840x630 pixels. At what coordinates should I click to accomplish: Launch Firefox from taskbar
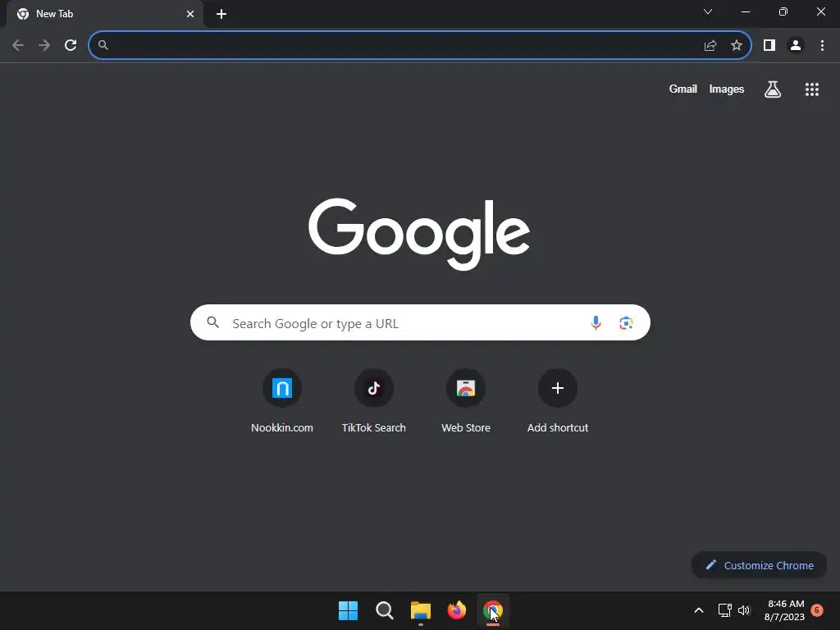456,610
